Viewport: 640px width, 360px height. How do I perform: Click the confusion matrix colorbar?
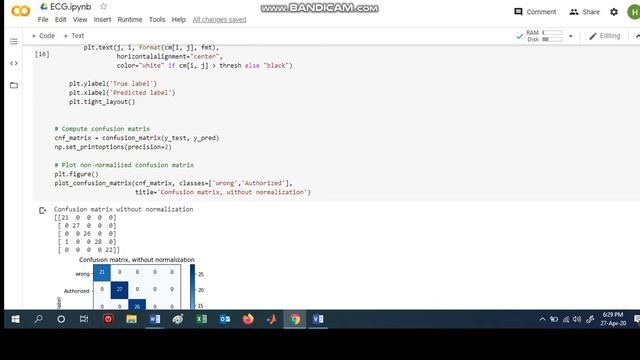click(193, 287)
